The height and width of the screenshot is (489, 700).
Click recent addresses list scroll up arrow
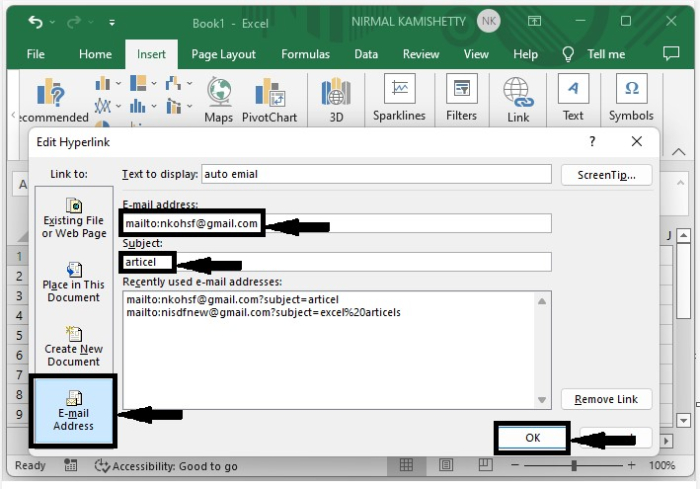[542, 301]
